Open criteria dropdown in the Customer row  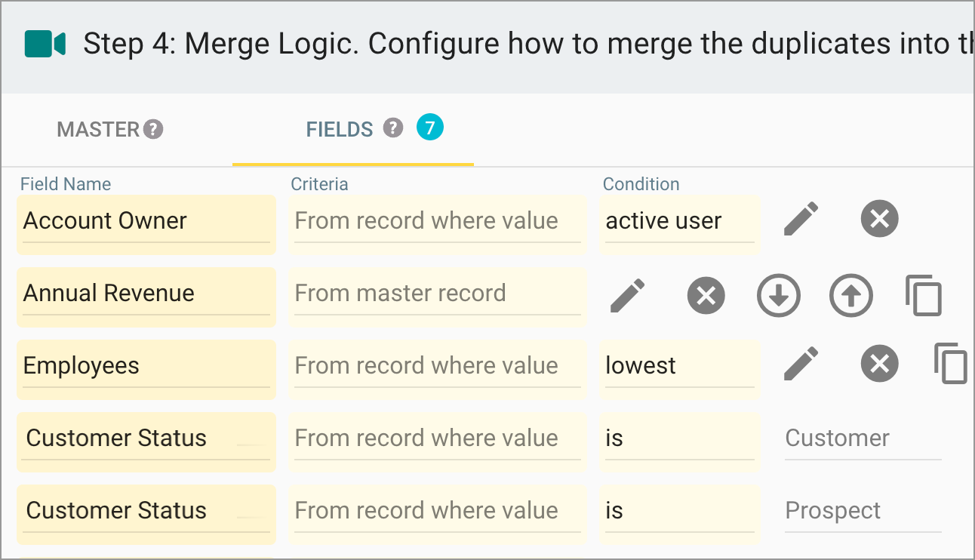[x=438, y=442]
